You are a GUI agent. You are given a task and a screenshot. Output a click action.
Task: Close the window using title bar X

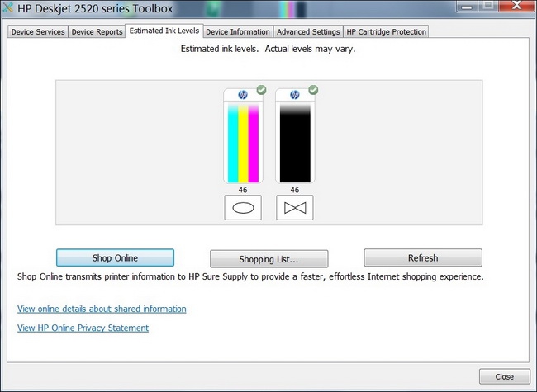pos(517,6)
